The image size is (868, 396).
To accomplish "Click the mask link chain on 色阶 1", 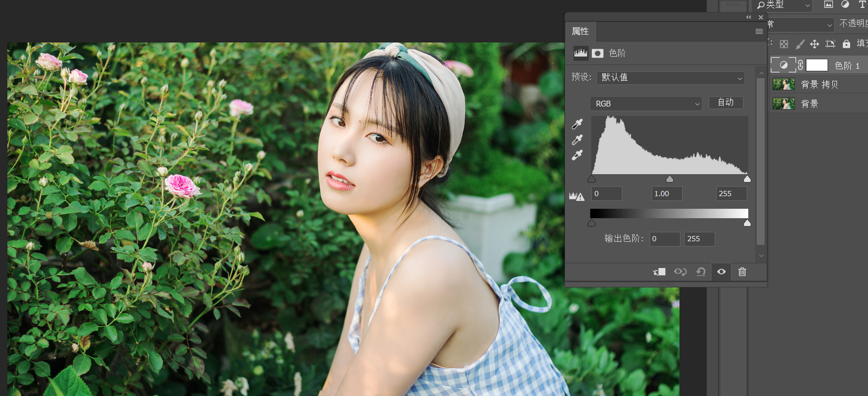I will point(800,65).
